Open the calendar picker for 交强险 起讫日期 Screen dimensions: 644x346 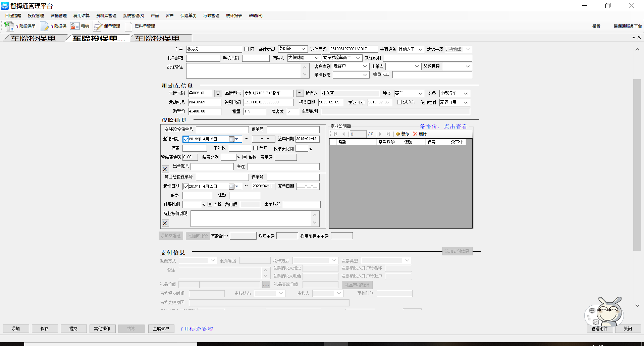click(x=231, y=139)
